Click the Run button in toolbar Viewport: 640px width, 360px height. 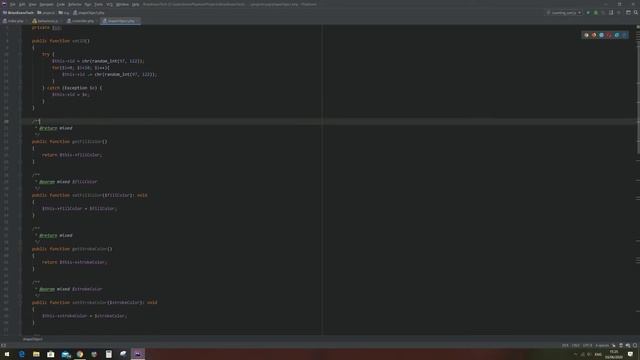point(588,13)
